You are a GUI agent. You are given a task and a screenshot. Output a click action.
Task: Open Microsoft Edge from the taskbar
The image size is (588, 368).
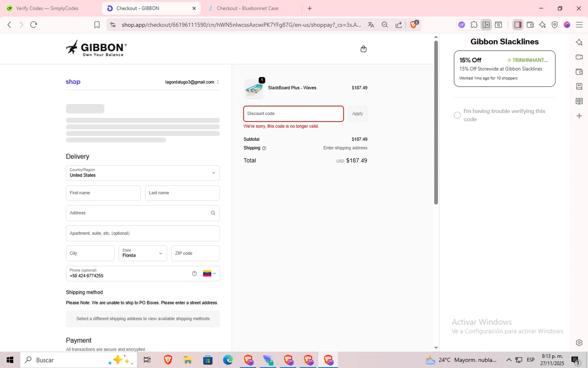[228, 360]
